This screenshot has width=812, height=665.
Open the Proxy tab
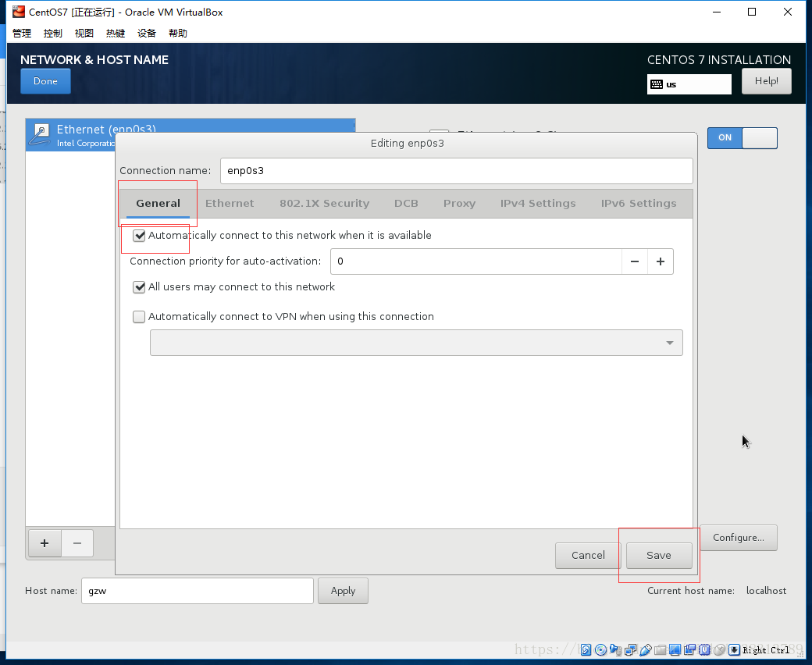point(459,204)
